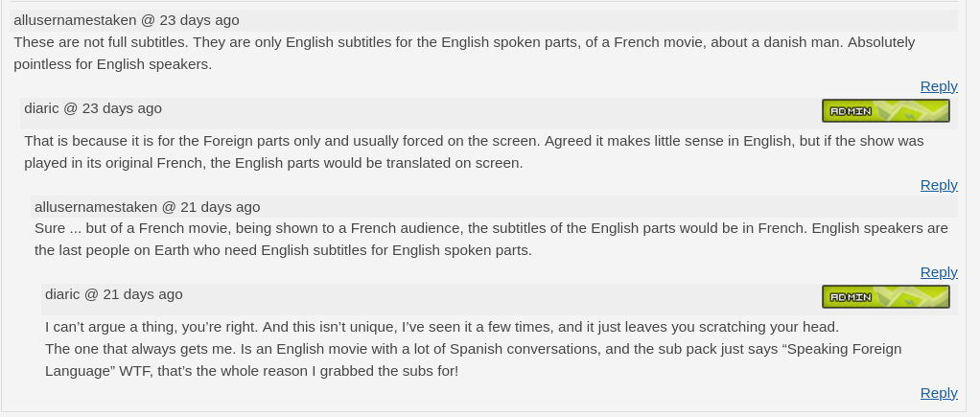Click username allusernamestaken on the 21-days-ago comment
The height and width of the screenshot is (417, 980).
[96, 207]
